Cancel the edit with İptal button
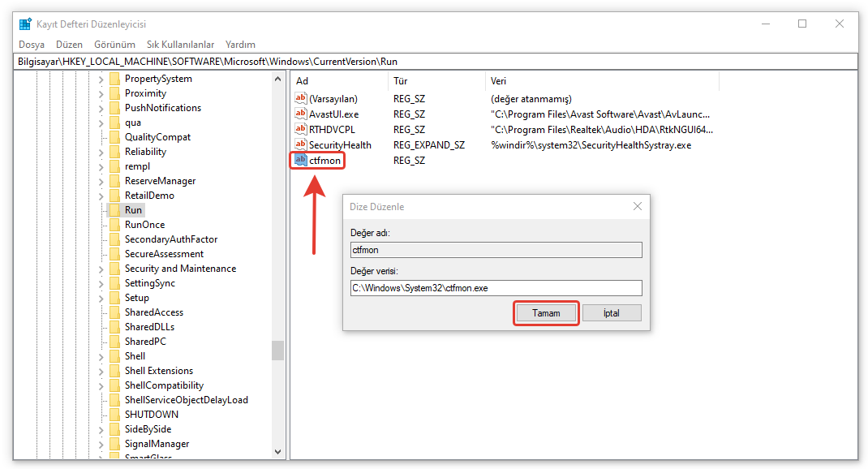 point(611,313)
